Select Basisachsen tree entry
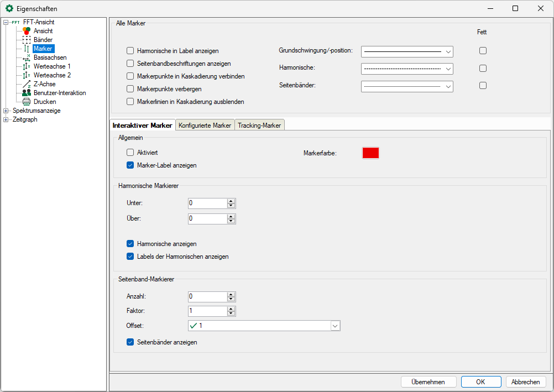The image size is (554, 392). pos(50,58)
